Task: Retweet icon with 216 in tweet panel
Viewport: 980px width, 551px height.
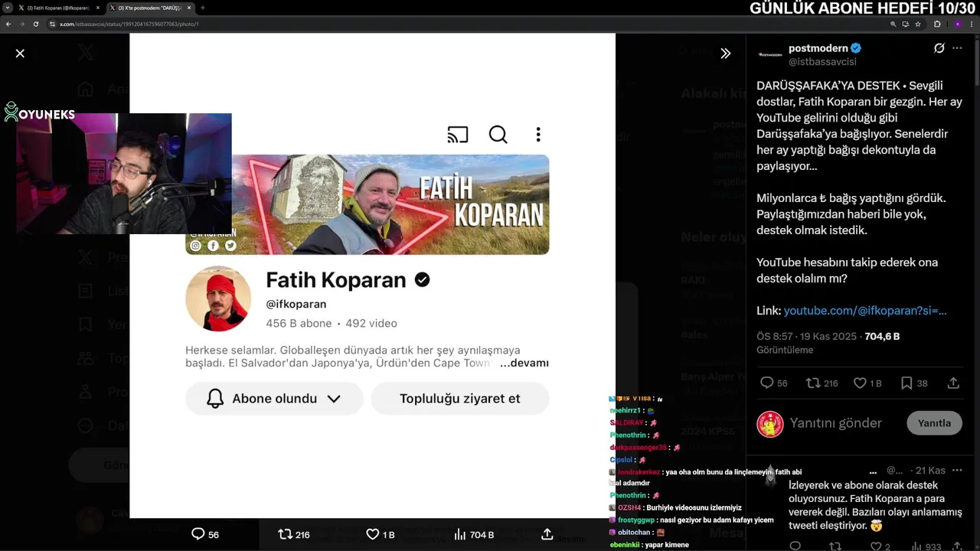Action: pos(813,383)
